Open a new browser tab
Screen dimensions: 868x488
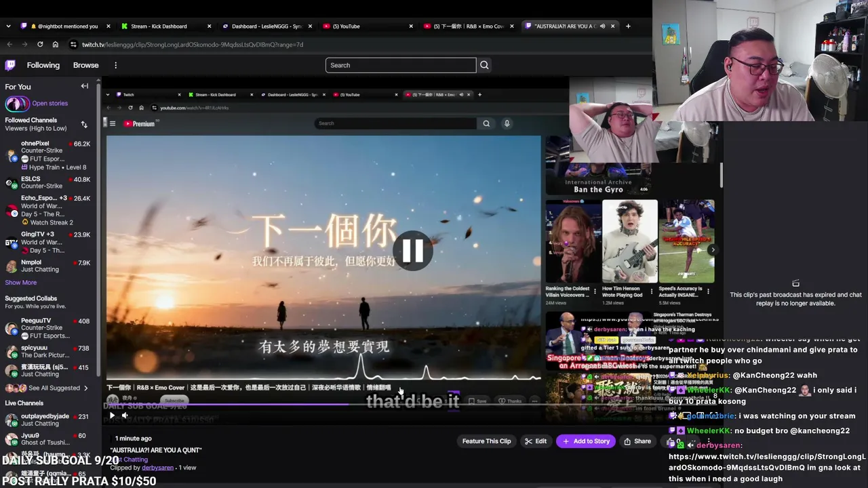click(628, 26)
